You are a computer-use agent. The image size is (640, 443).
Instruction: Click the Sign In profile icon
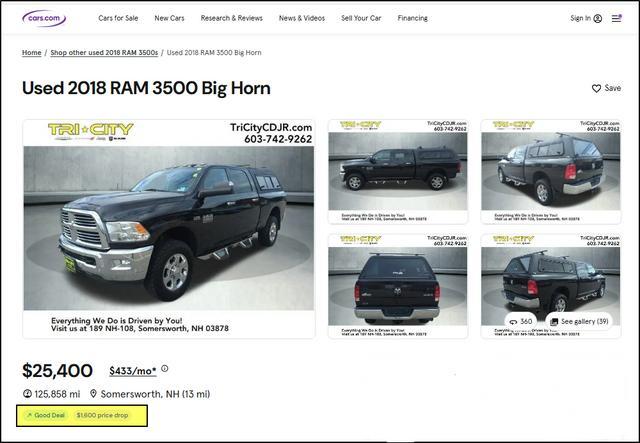pyautogui.click(x=598, y=18)
